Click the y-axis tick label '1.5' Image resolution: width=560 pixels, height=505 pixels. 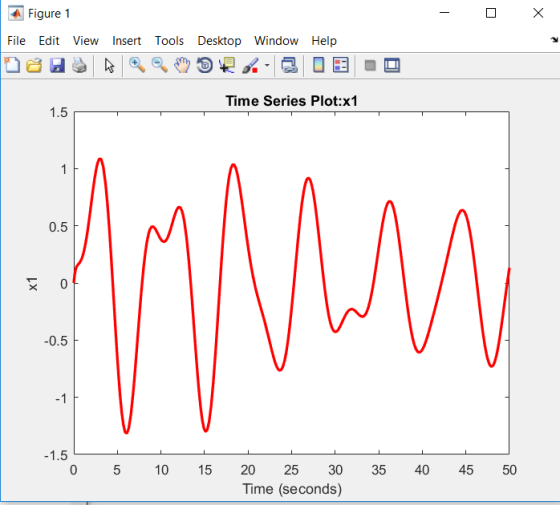59,112
